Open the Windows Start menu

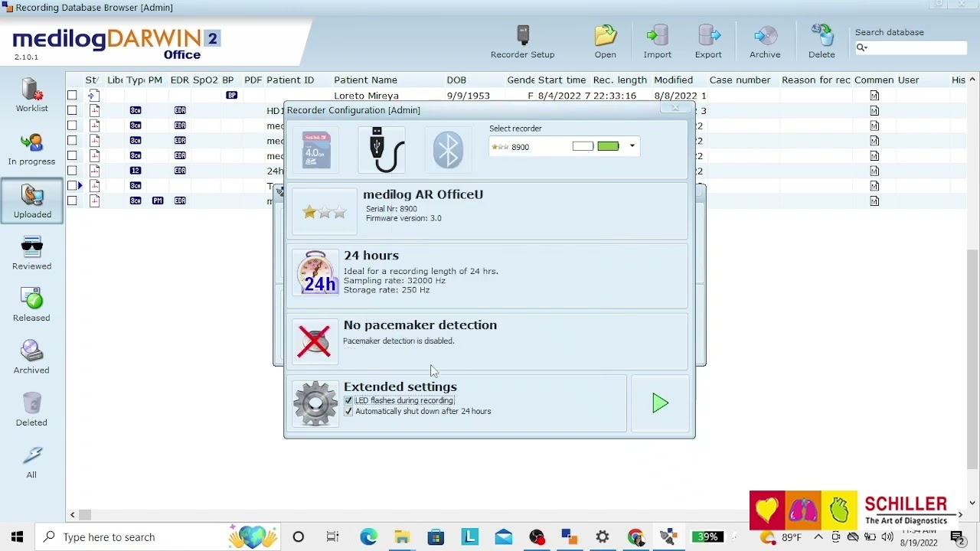[x=17, y=536]
